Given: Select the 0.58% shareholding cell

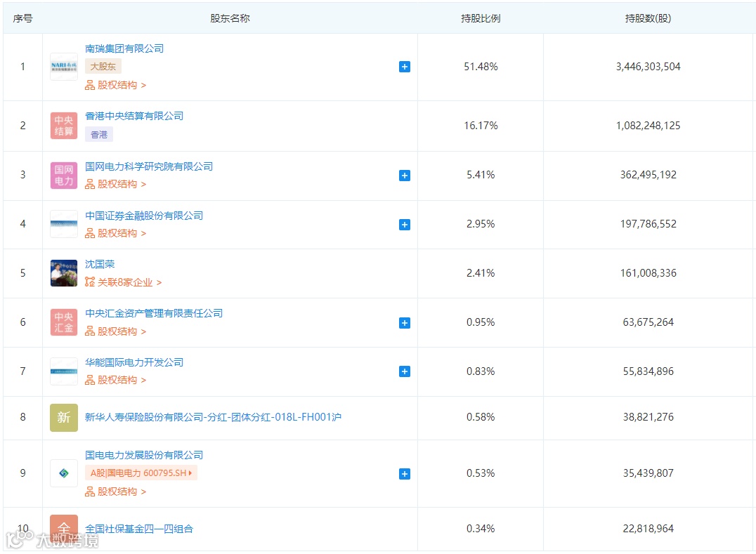Looking at the screenshot, I should click(x=481, y=417).
